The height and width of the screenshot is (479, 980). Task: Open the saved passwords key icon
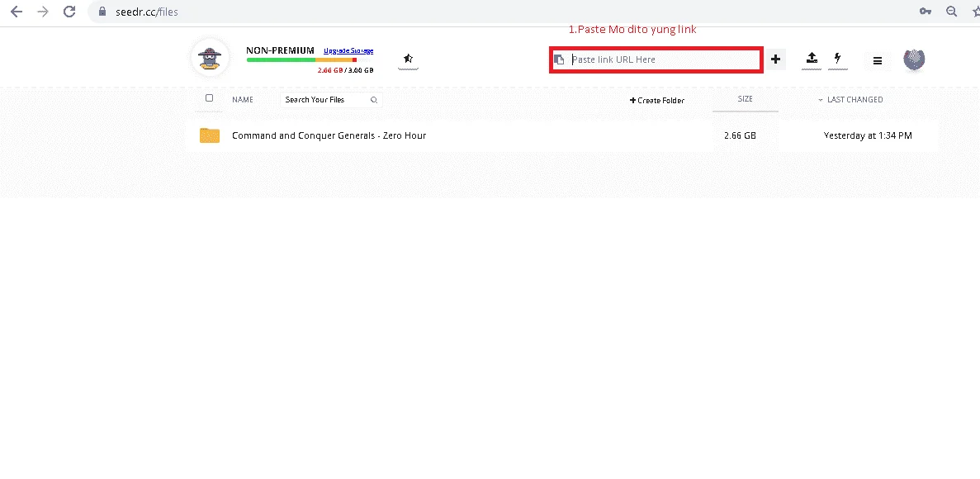pyautogui.click(x=925, y=12)
